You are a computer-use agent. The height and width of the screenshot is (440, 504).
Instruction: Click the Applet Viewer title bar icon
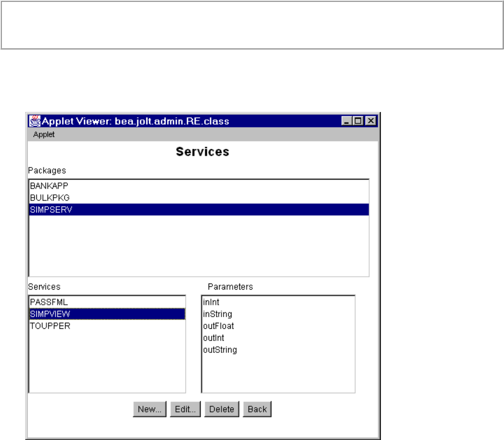(35, 121)
